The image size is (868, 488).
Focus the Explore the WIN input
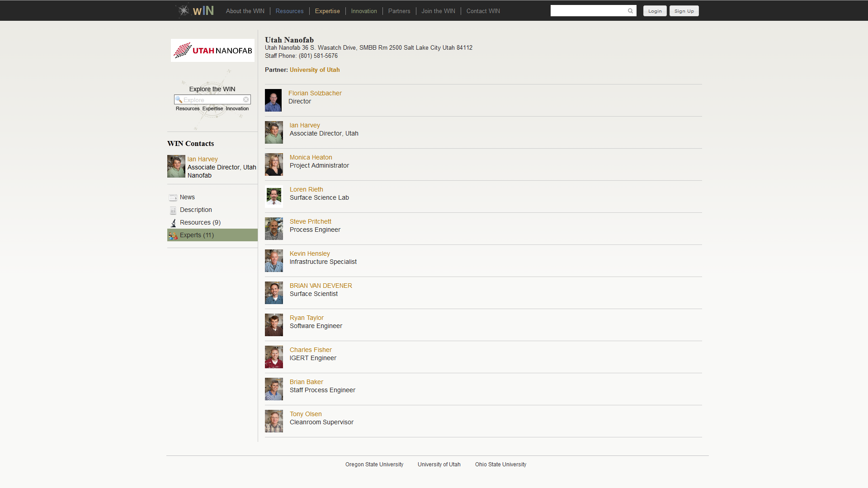(212, 99)
